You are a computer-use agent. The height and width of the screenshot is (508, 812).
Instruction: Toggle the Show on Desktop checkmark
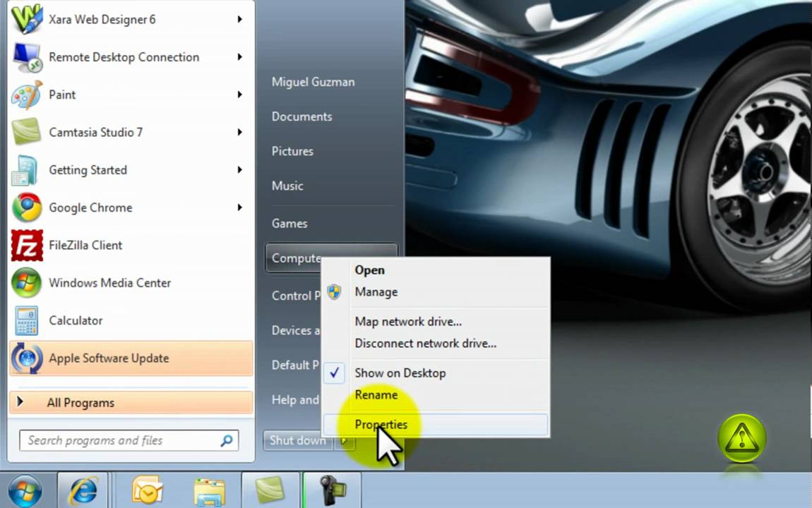click(335, 373)
